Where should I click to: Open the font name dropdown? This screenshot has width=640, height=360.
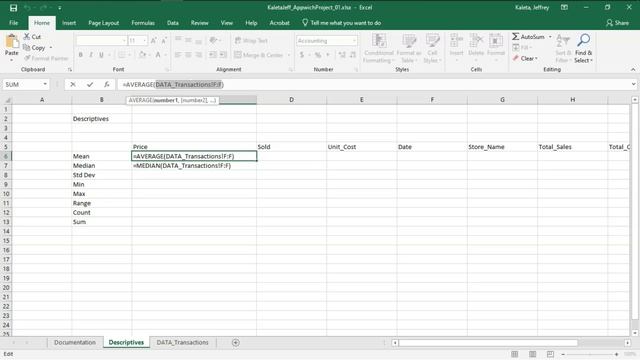pos(124,41)
